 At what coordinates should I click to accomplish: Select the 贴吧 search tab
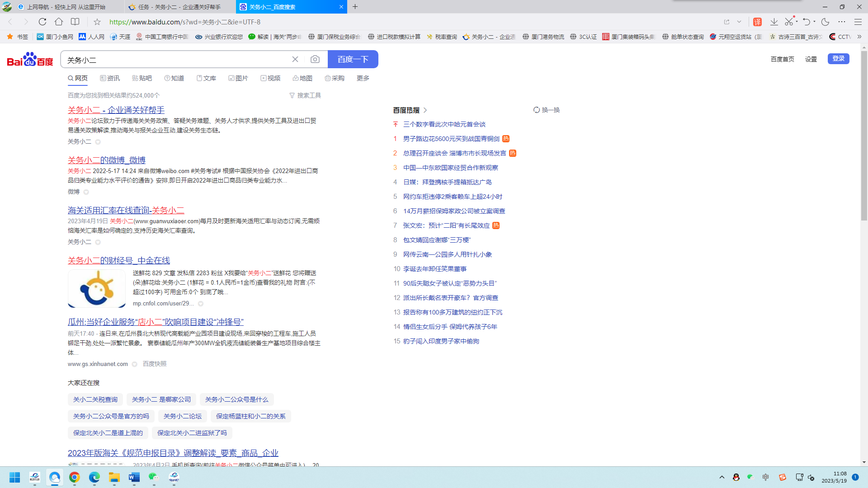click(142, 78)
